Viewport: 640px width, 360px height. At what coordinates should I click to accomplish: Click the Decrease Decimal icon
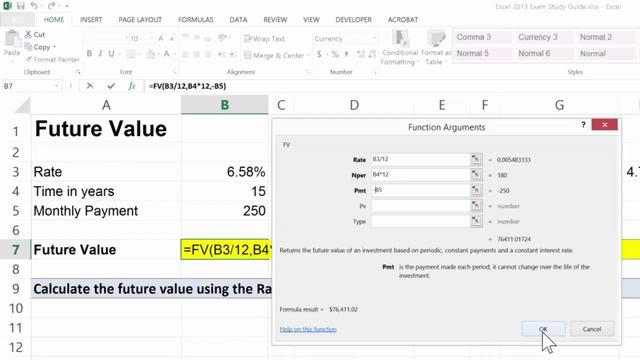[372, 54]
